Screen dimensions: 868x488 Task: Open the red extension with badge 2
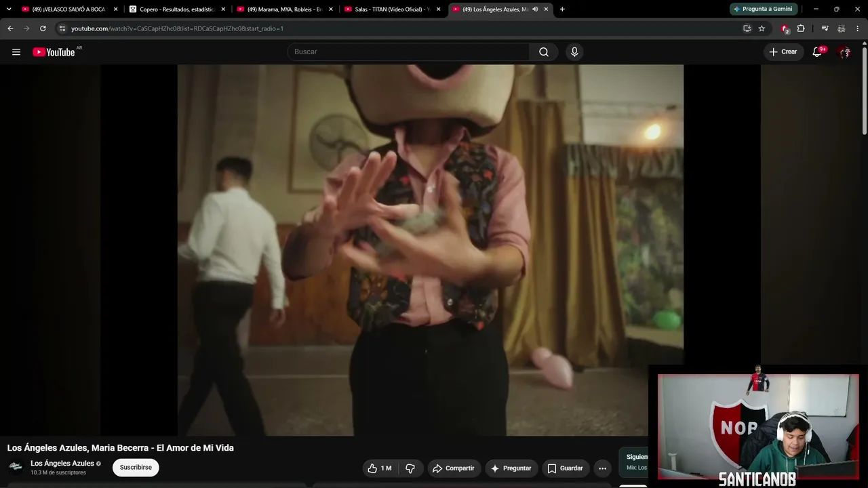pyautogui.click(x=785, y=28)
